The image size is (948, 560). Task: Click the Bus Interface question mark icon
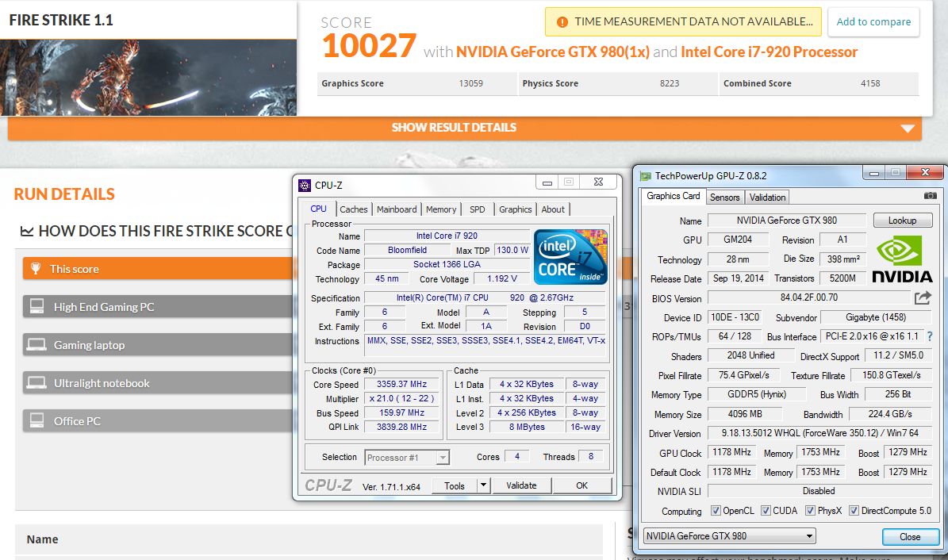pos(930,336)
